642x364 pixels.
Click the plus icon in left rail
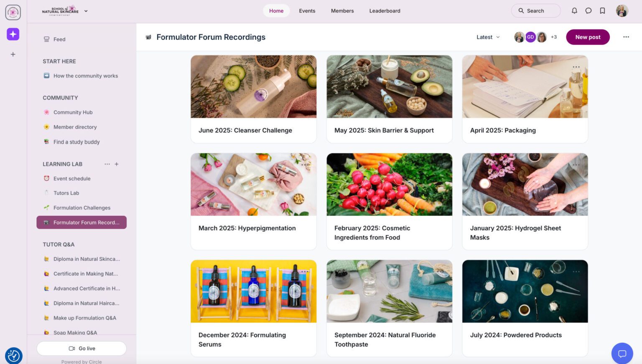tap(13, 54)
